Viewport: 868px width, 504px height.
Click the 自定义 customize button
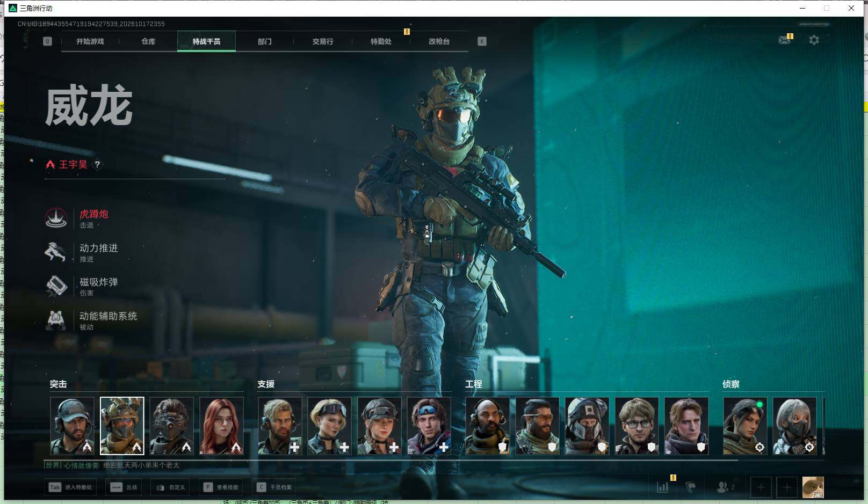171,487
